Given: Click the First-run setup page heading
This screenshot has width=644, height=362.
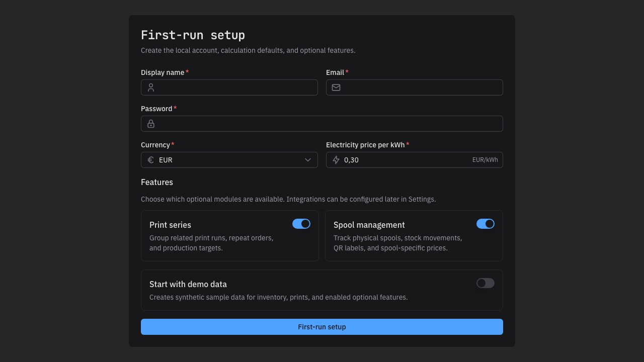Looking at the screenshot, I should 193,35.
